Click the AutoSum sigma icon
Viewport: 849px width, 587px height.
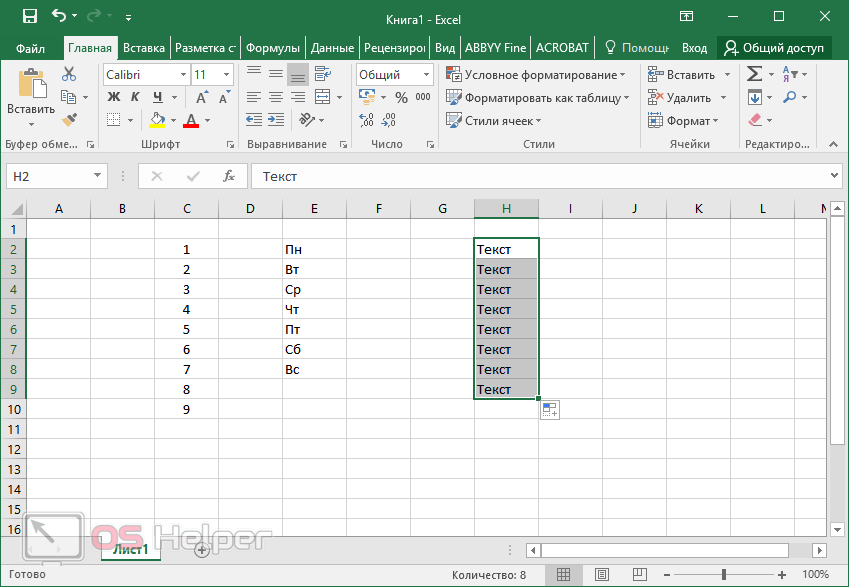click(754, 74)
